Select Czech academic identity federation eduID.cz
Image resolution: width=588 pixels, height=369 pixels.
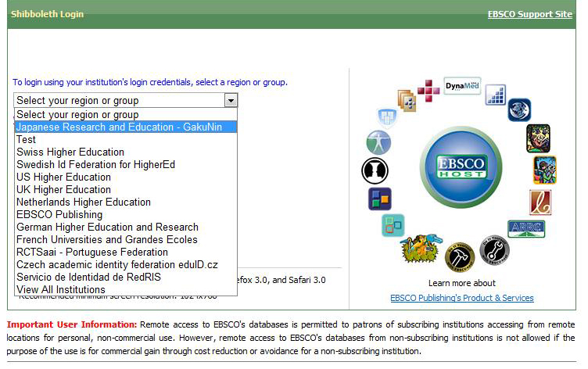[126, 264]
